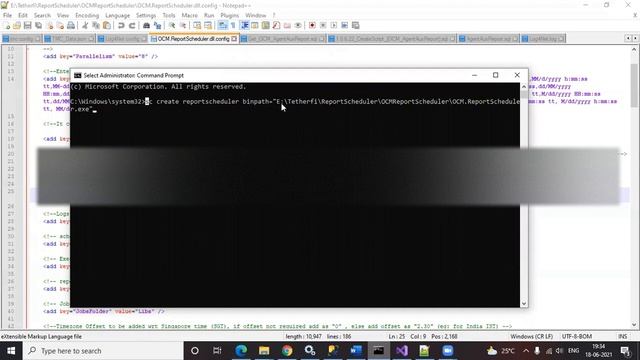Click the Zoom Out toolbar icon
The image size is (640, 360).
pos(183,25)
